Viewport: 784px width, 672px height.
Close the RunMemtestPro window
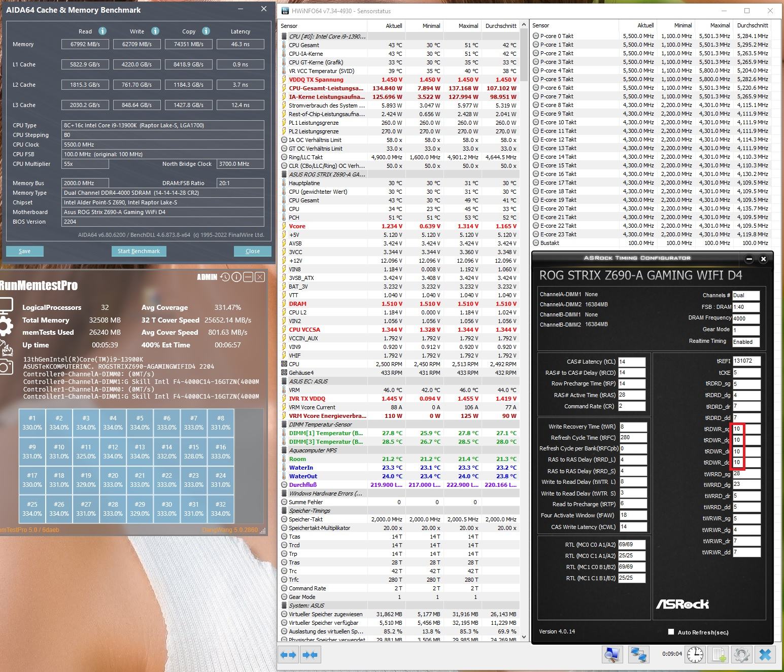click(260, 277)
